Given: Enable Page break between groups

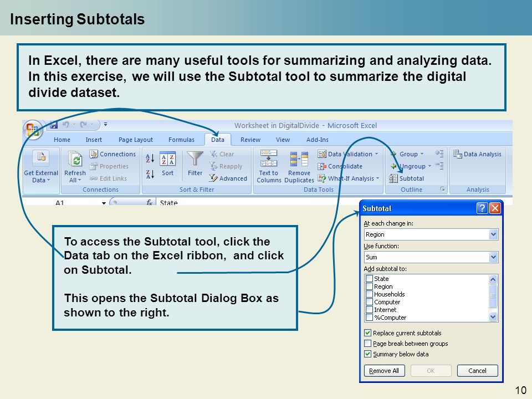Looking at the screenshot, I should (367, 344).
